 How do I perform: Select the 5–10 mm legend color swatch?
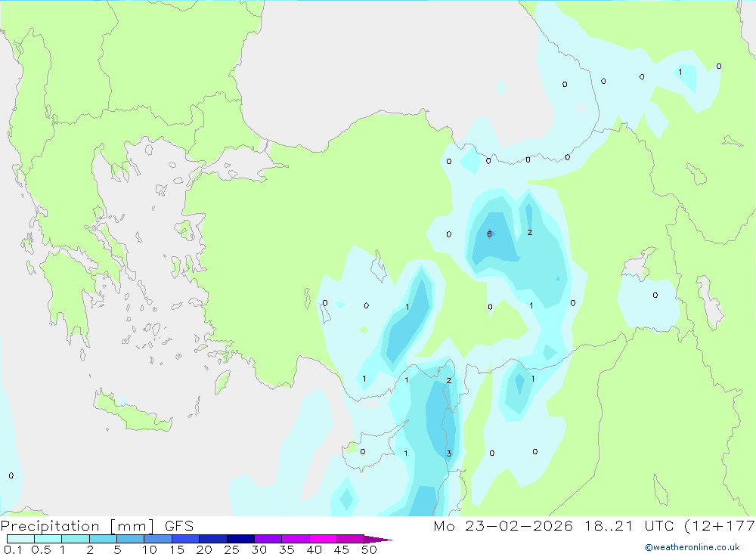click(x=130, y=539)
